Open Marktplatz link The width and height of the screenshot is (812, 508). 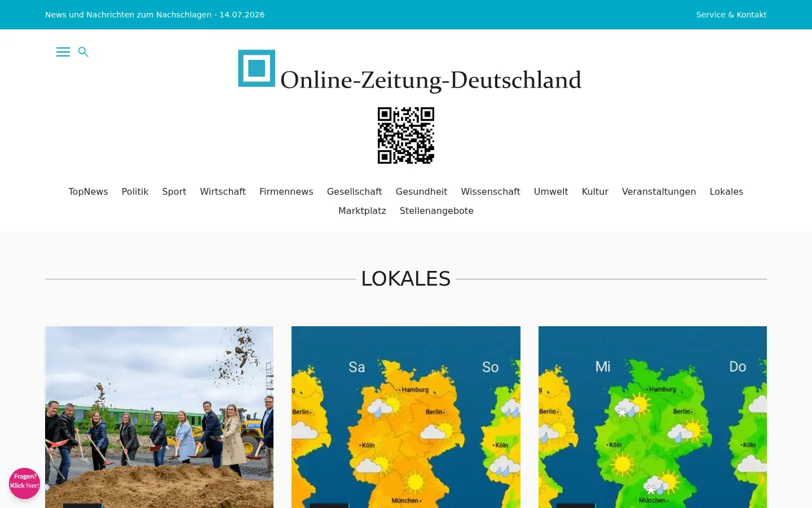362,211
